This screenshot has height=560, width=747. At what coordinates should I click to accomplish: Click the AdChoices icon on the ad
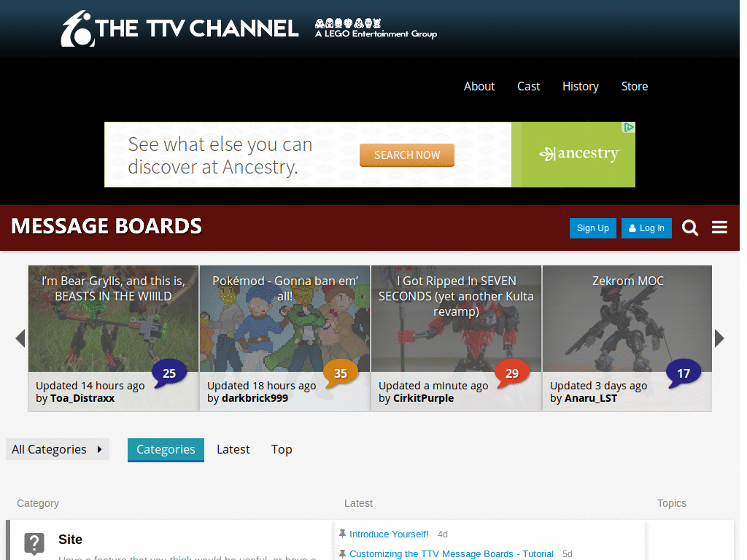(x=629, y=127)
